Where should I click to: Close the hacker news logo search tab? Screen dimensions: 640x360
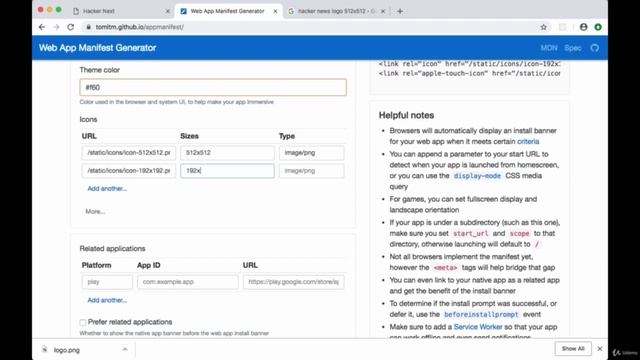pos(383,11)
